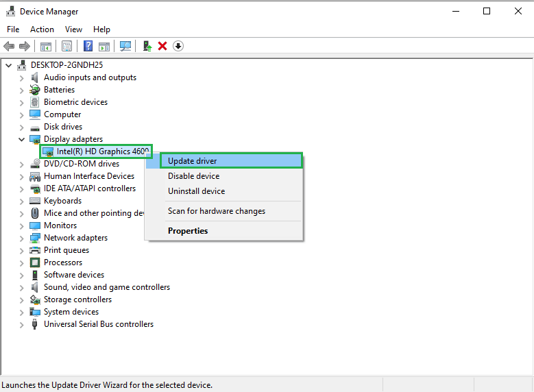Open the Help menu
This screenshot has height=392, width=534.
tap(101, 29)
